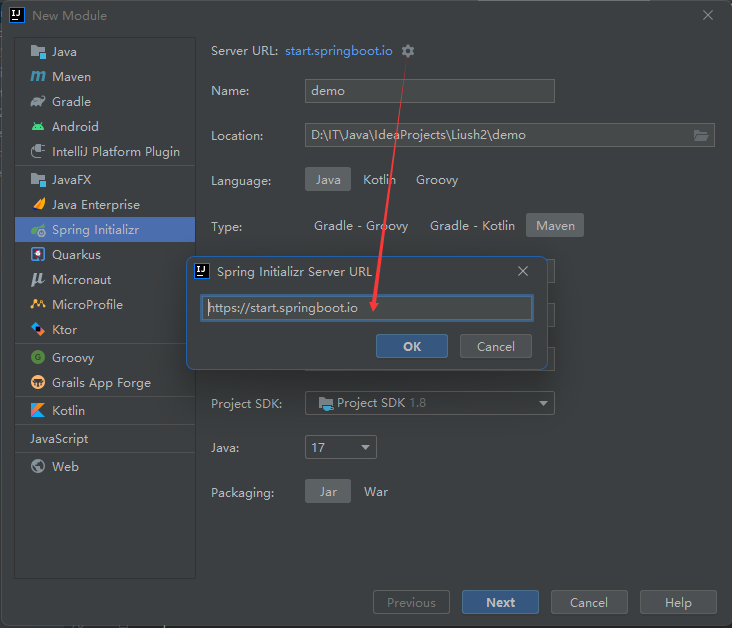The image size is (732, 628).
Task: Click OK in Server URL dialog
Action: (x=412, y=346)
